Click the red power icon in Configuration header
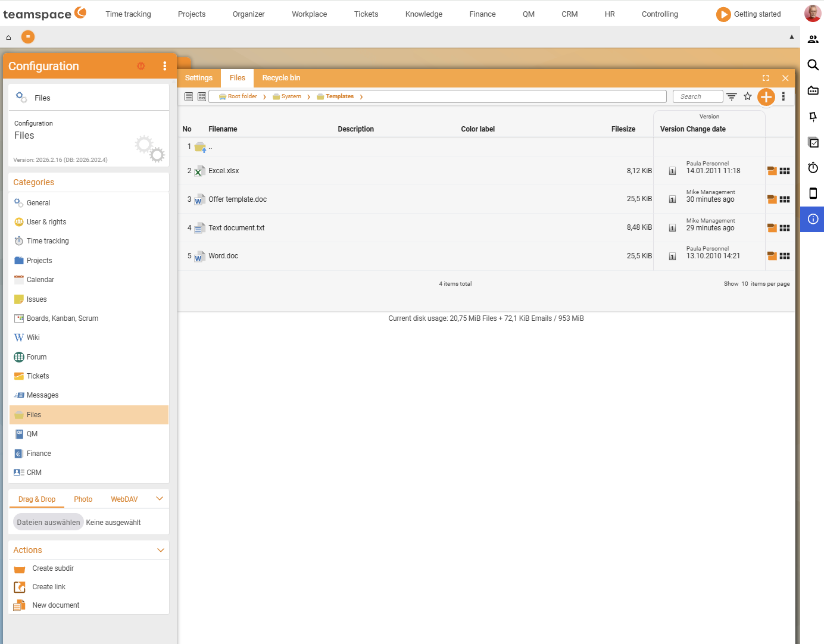Screen dimensions: 824x644 [x=141, y=66]
